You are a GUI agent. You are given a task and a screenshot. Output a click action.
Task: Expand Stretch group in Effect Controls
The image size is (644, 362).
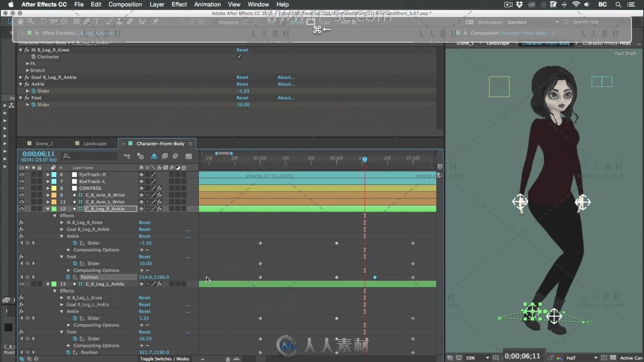[x=27, y=70]
